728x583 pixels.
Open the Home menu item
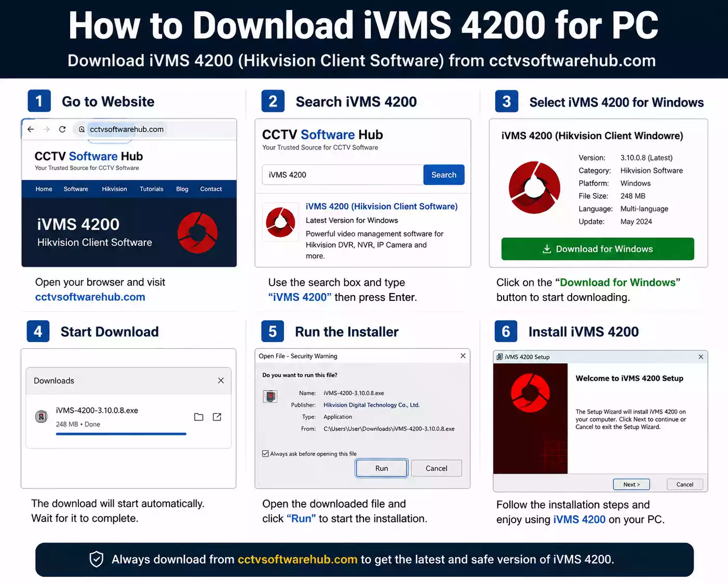coord(44,189)
